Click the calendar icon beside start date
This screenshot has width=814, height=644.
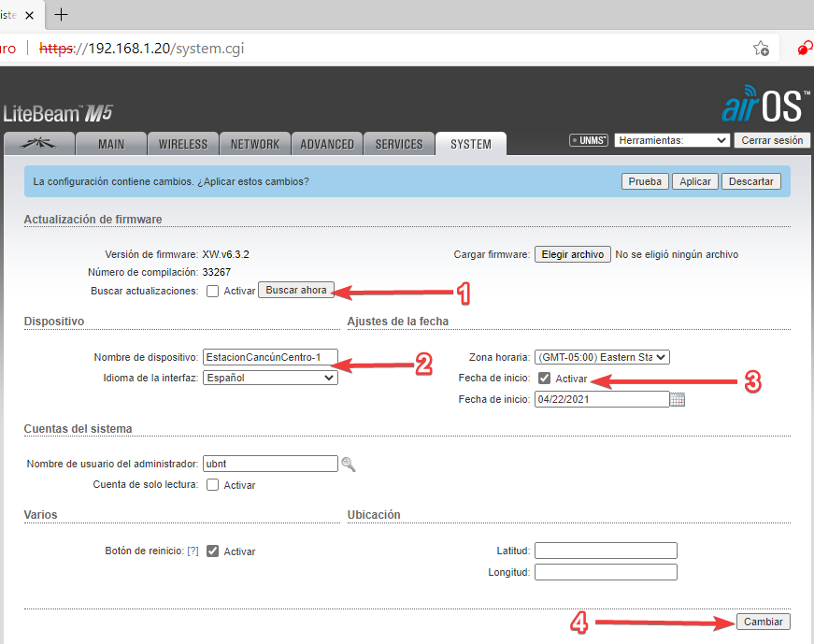click(678, 400)
